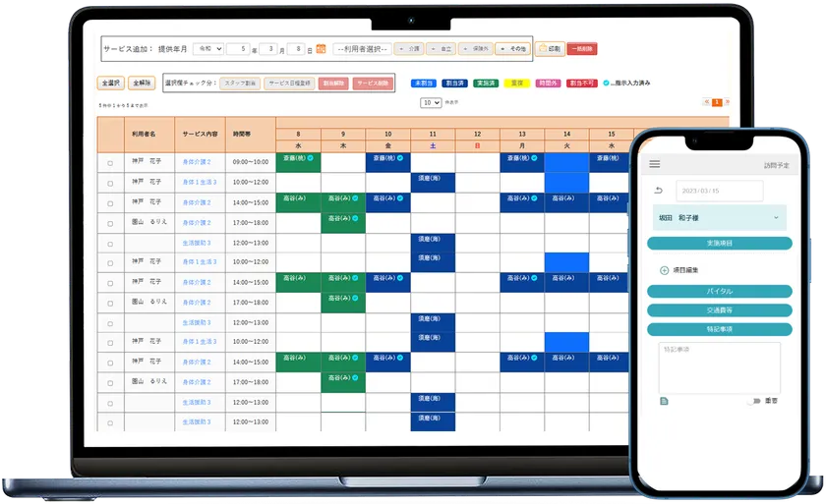Click check icon in 斎藤(桃) cell day 10
Image resolution: width=826 pixels, height=504 pixels.
pos(400,158)
